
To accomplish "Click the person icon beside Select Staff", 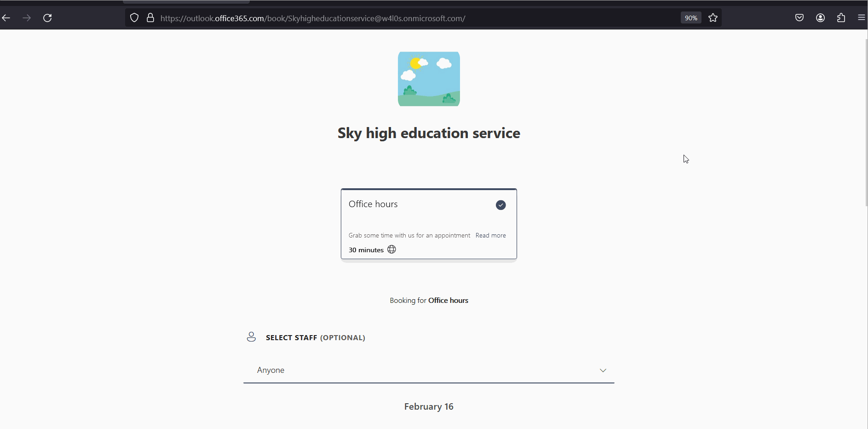I will (x=251, y=337).
